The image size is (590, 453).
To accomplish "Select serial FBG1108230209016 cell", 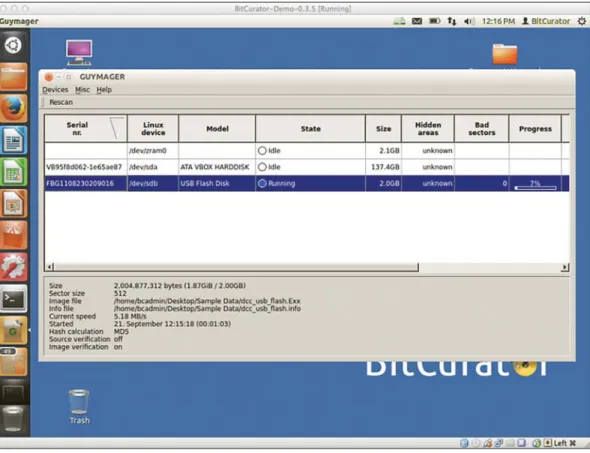I will coord(86,184).
